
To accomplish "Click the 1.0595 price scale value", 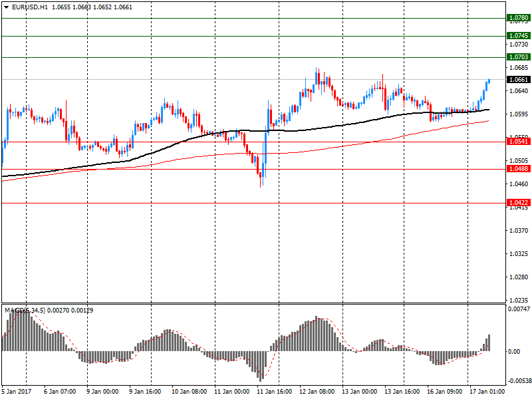I will pos(519,114).
